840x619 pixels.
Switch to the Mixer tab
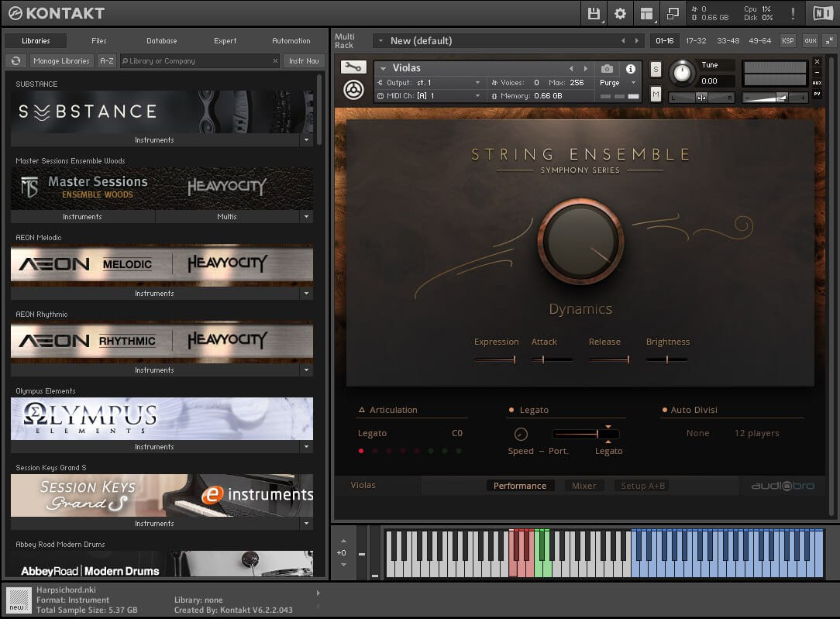point(584,486)
